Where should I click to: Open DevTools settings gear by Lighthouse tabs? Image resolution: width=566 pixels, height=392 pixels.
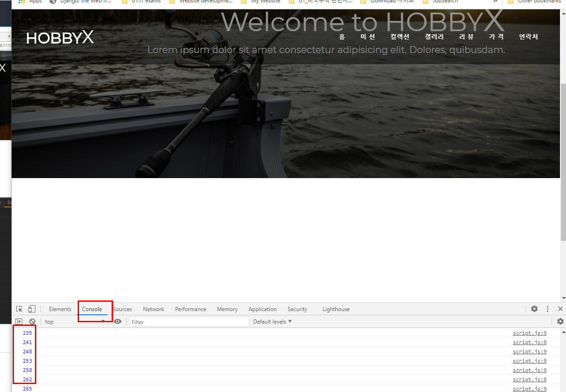click(x=534, y=309)
